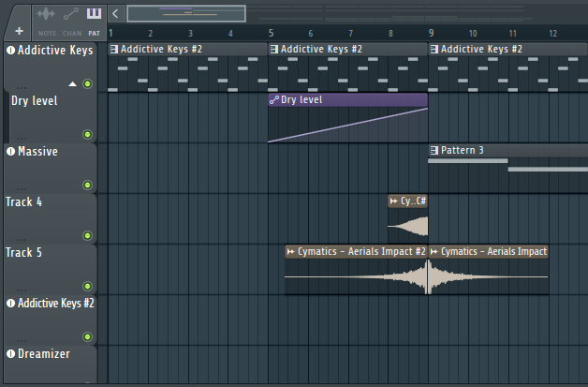Click the Dry level automation clip icon
This screenshot has width=588, height=387.
(274, 99)
